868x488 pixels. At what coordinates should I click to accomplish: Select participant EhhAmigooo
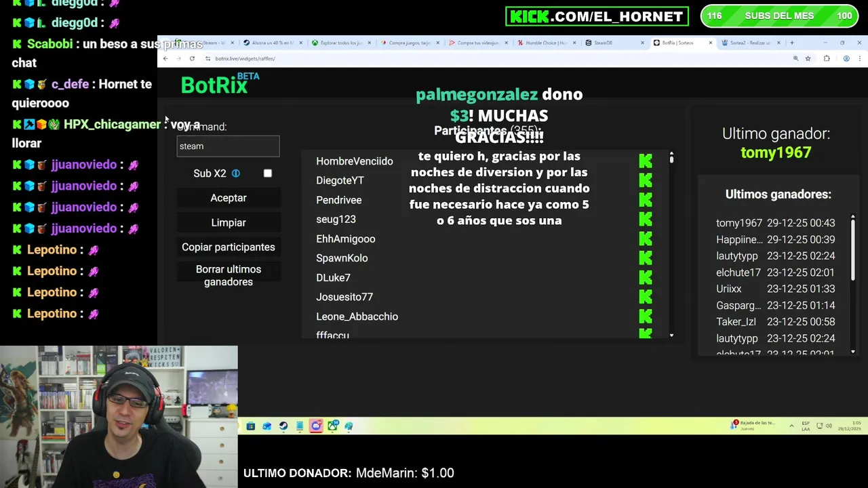pyautogui.click(x=346, y=239)
